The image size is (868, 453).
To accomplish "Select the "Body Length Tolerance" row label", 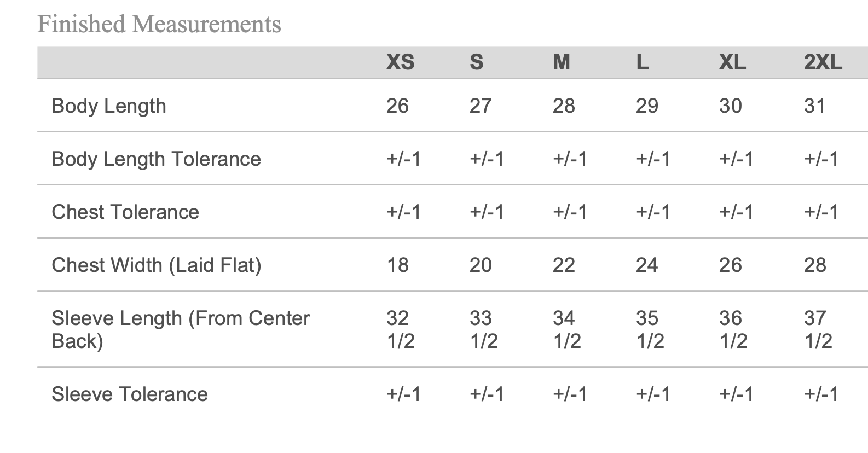I will click(156, 159).
